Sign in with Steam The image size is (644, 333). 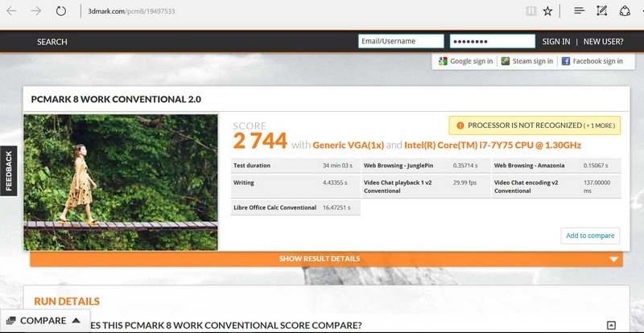(x=526, y=61)
